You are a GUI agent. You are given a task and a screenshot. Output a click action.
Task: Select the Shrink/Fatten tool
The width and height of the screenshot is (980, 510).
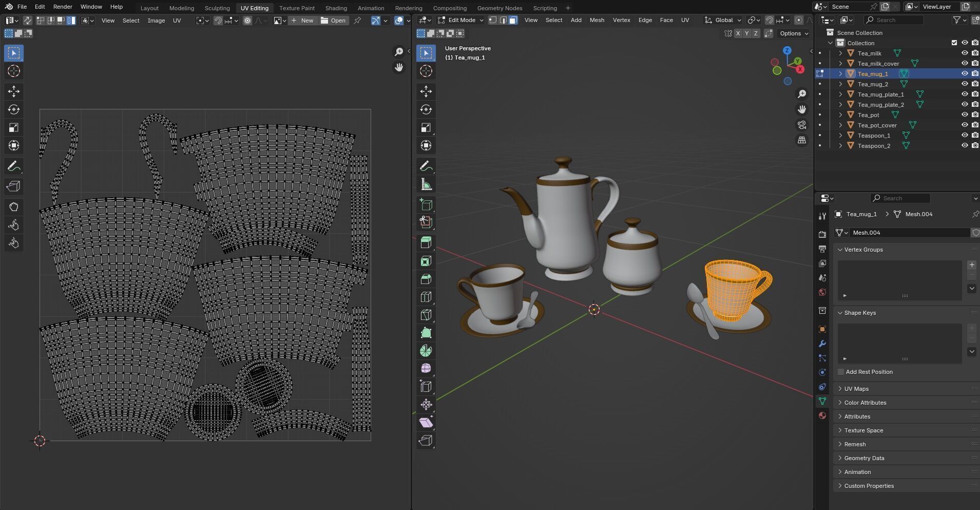point(426,405)
